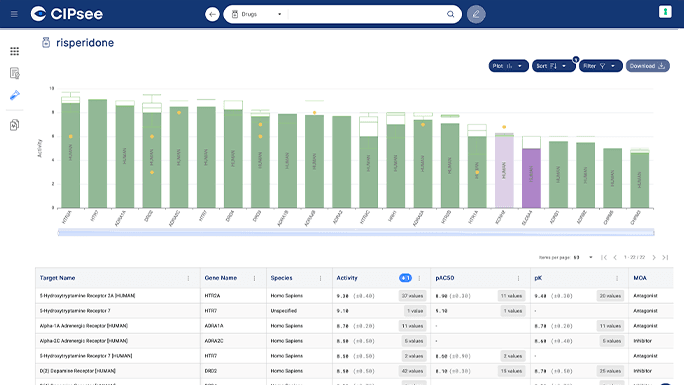Click the Download button

tap(647, 66)
